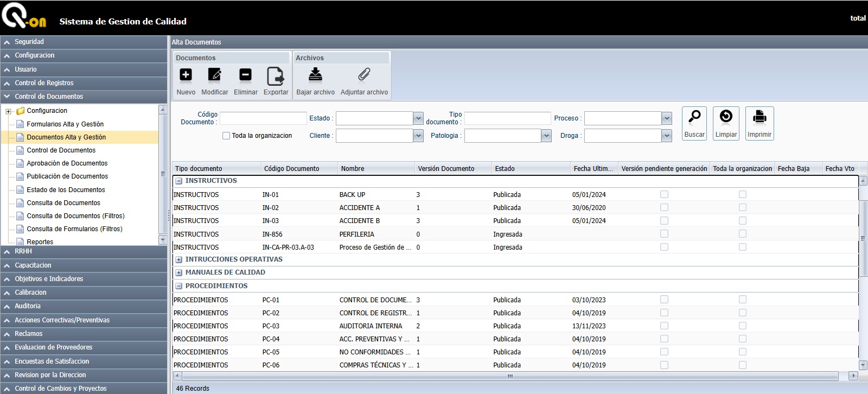
Task: Sort by Código Documento column header
Action: pyautogui.click(x=299, y=169)
